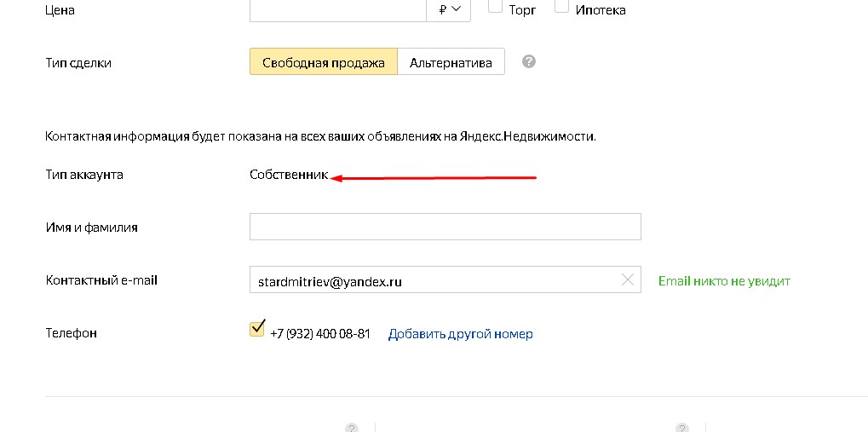The image size is (868, 432).
Task: Click into the Имя и фамилия field
Action: pos(445,227)
